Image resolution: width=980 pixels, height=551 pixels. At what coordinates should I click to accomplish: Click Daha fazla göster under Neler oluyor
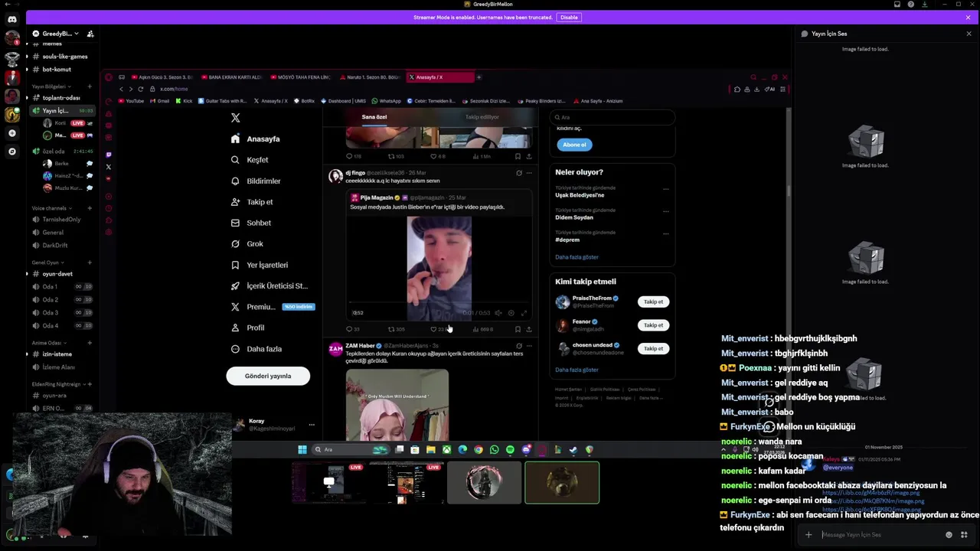[577, 257]
